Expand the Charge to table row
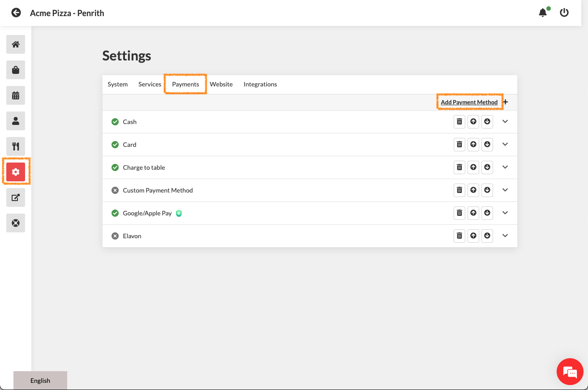 pyautogui.click(x=505, y=167)
